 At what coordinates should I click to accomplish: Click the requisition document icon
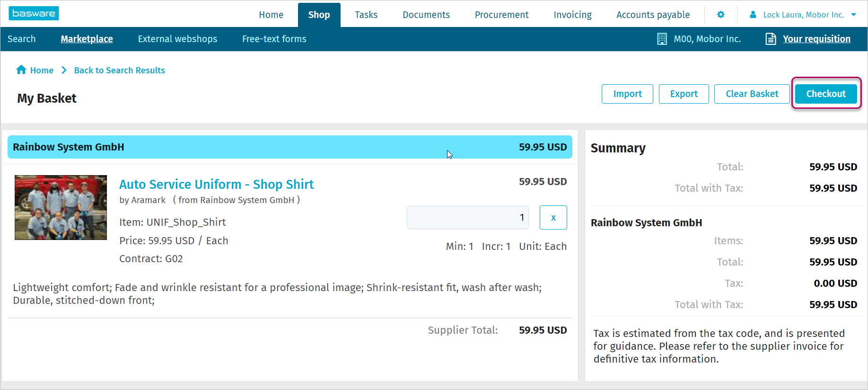tap(771, 39)
